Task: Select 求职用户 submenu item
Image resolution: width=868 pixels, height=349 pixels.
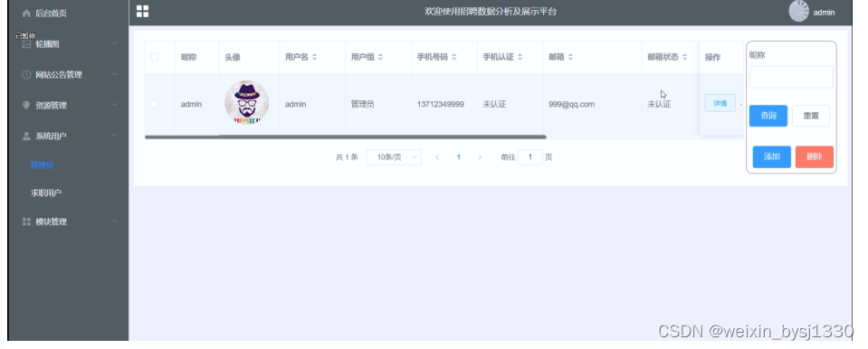Action: pos(46,193)
